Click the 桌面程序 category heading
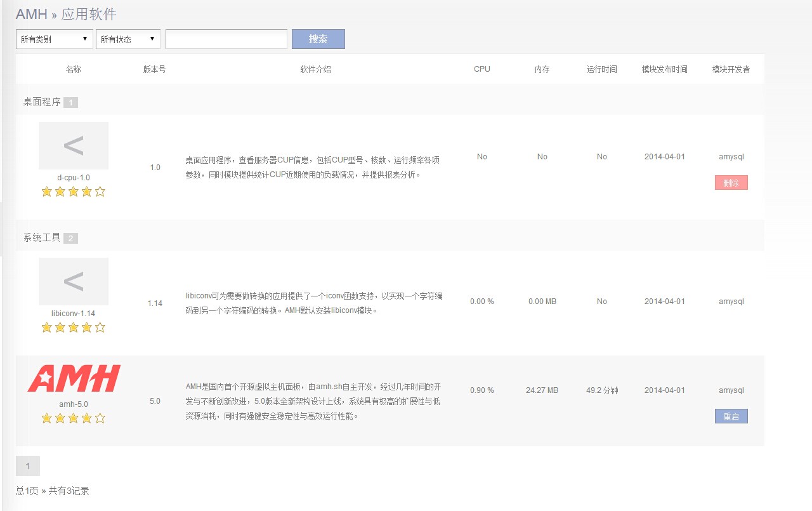 [42, 102]
